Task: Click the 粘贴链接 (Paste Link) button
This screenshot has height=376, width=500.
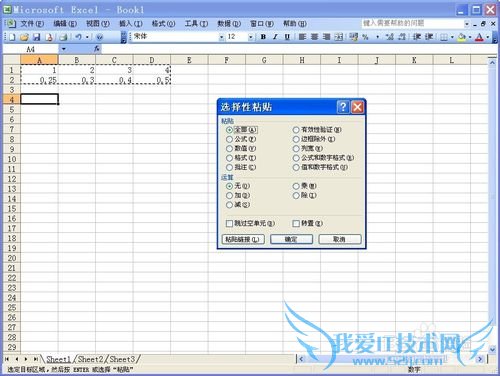Action: coord(243,239)
